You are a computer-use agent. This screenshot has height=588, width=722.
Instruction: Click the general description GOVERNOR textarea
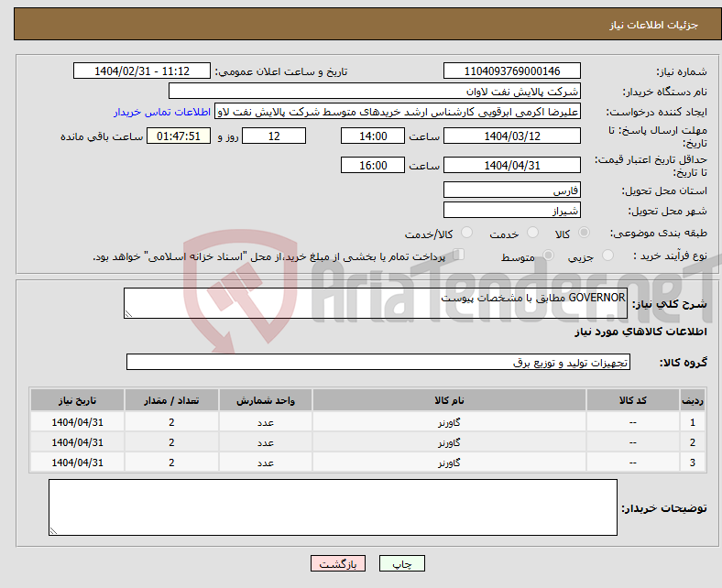(376, 303)
